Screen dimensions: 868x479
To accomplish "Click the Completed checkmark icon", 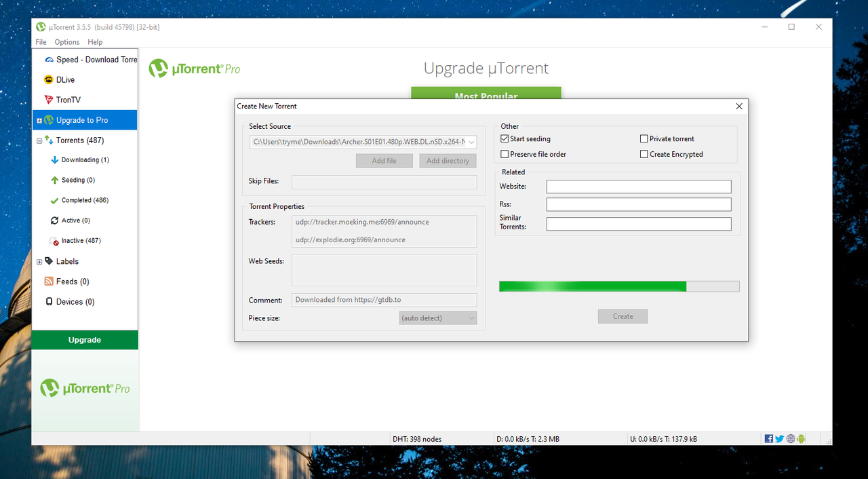I will click(x=55, y=201).
